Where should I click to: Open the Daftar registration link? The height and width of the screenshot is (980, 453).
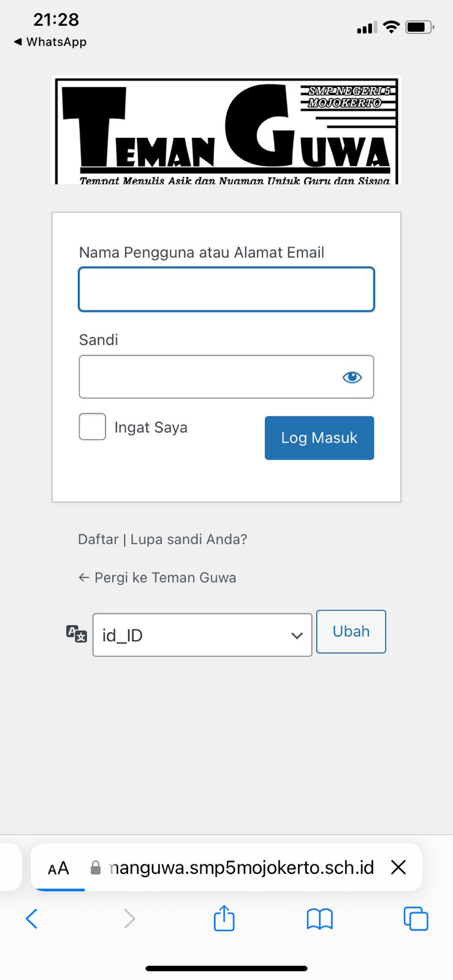98,539
